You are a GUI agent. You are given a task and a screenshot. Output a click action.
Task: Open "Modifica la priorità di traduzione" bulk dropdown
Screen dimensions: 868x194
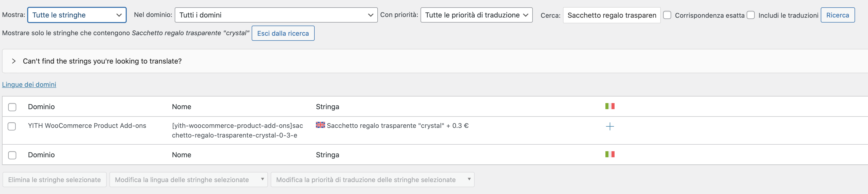pyautogui.click(x=373, y=180)
